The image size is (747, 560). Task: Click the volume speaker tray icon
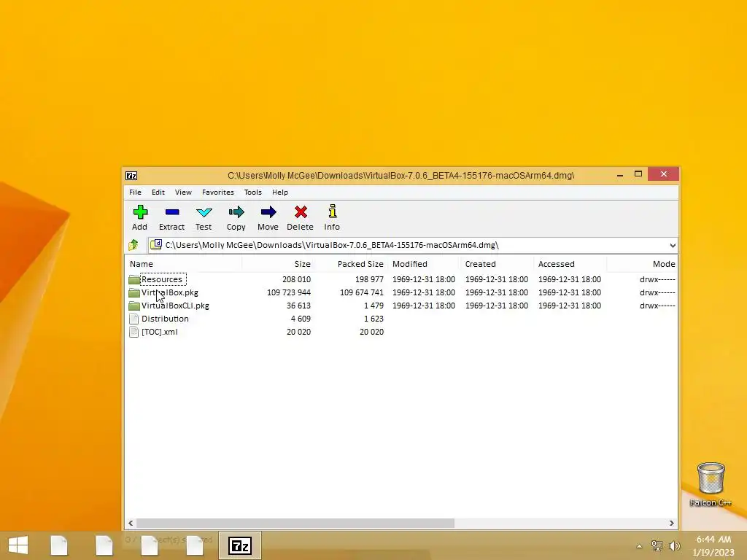pos(674,545)
